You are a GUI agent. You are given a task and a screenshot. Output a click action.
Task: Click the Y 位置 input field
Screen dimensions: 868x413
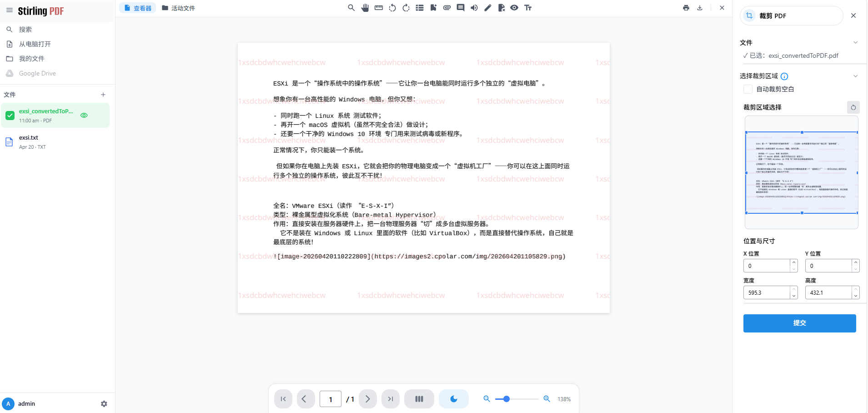pos(829,266)
